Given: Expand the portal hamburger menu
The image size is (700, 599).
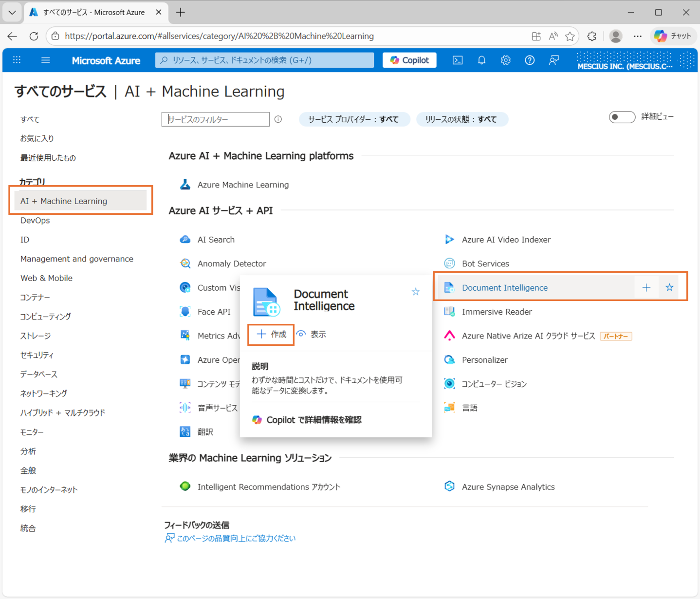Looking at the screenshot, I should (x=45, y=60).
